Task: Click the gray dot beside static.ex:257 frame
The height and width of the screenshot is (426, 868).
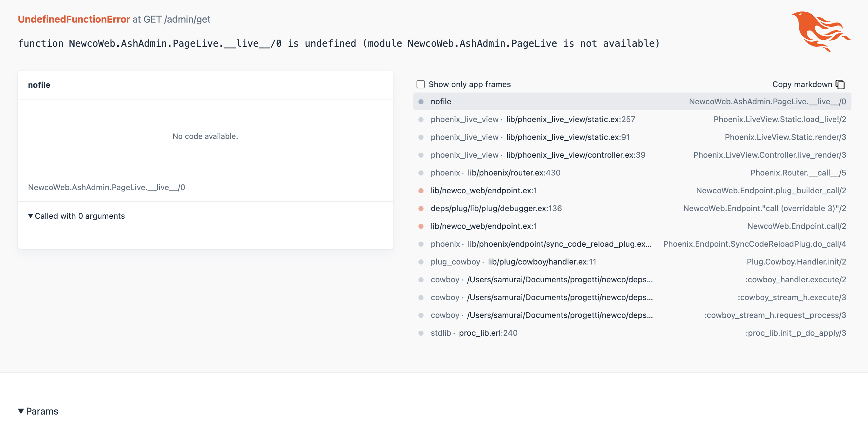Action: pyautogui.click(x=421, y=120)
